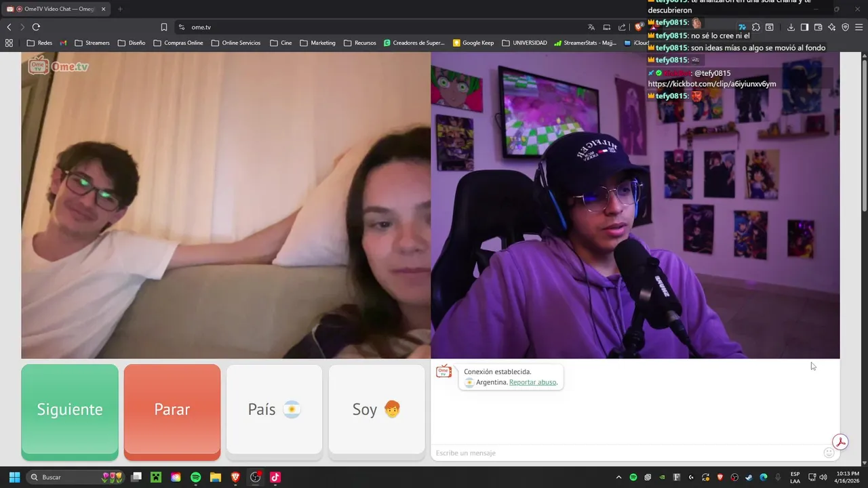The image size is (868, 488).
Task: Click the Buscar taskbar search box
Action: click(75, 477)
